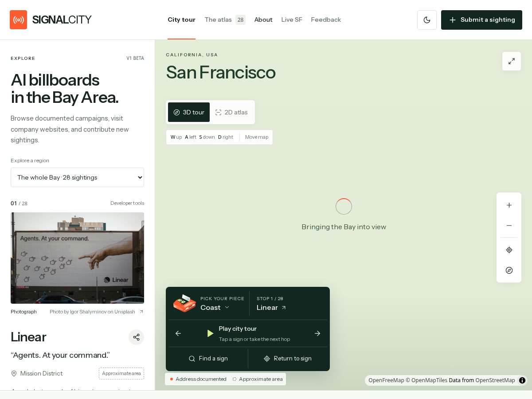Click the Linear billboard photograph

[77, 258]
